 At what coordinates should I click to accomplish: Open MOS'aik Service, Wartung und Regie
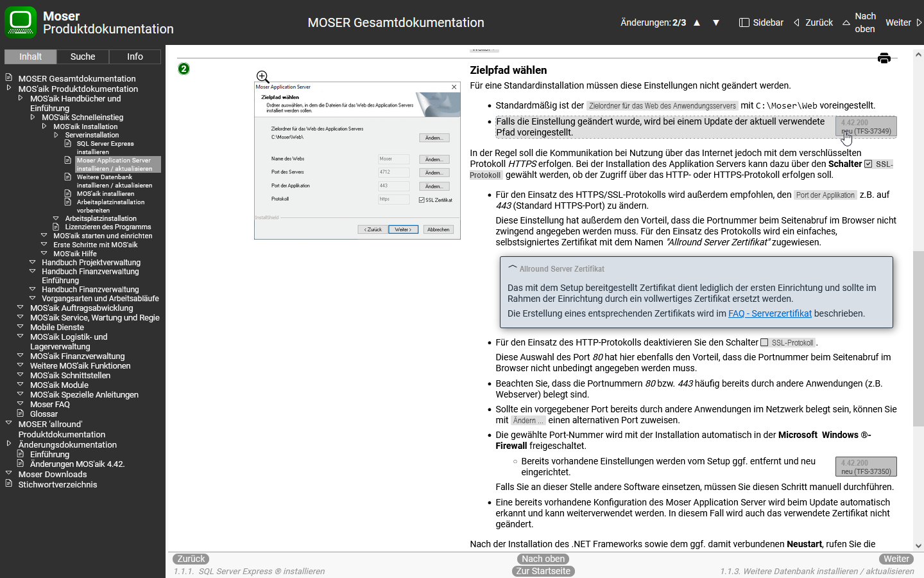pos(94,318)
